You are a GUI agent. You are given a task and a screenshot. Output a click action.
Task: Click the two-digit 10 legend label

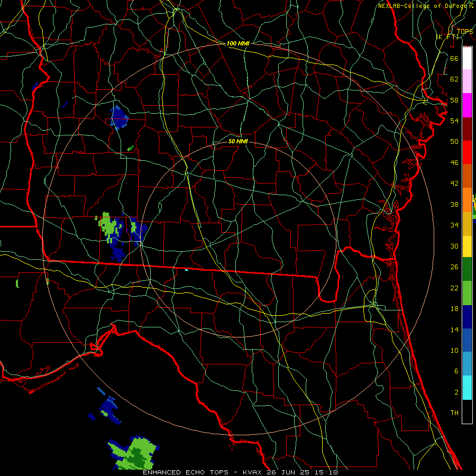[x=454, y=351]
